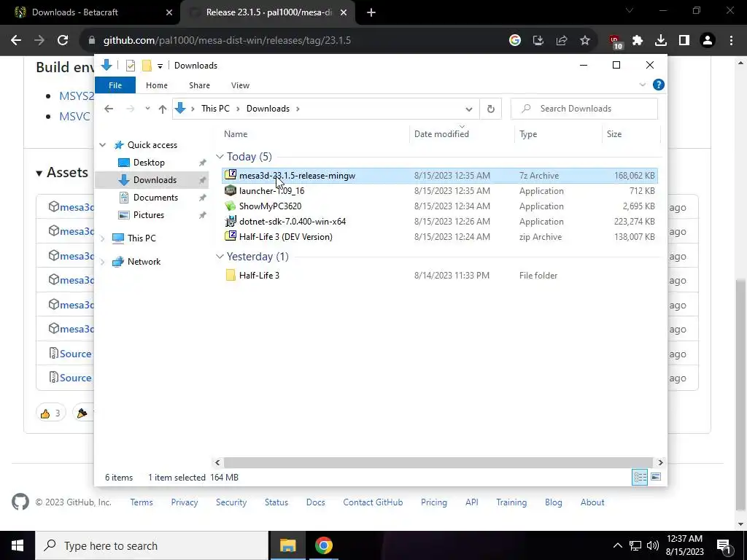The height and width of the screenshot is (560, 747).
Task: Switch Explorer to details view icon
Action: click(640, 477)
